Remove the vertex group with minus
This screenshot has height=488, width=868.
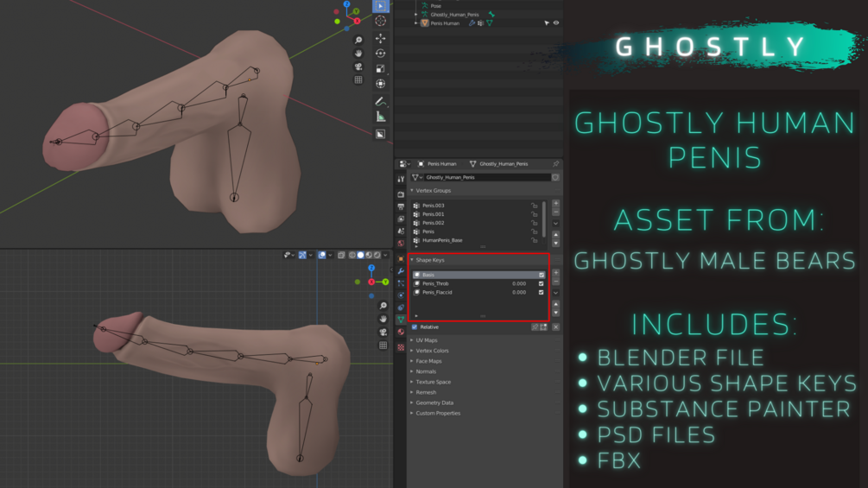tap(556, 212)
